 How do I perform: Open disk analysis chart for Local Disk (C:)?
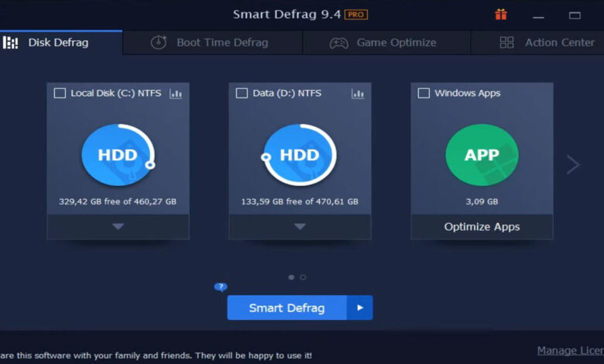176,93
